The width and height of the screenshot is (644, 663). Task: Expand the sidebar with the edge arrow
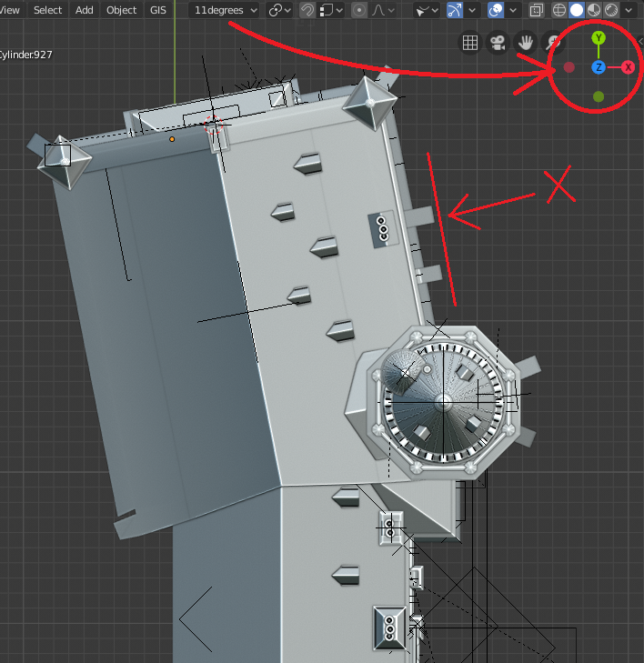(640, 41)
